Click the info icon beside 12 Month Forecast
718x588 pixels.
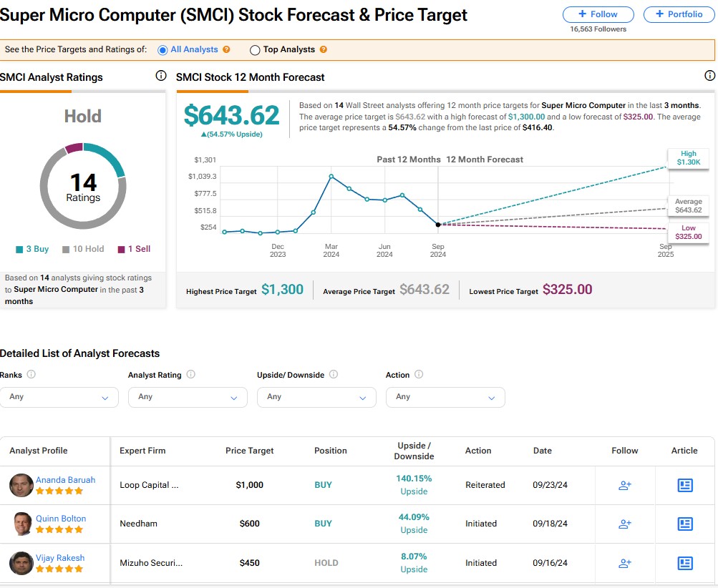[x=709, y=76]
